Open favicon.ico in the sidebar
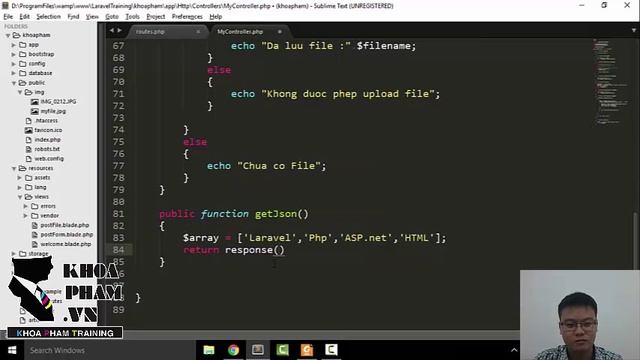Image resolution: width=640 pixels, height=360 pixels. point(48,130)
